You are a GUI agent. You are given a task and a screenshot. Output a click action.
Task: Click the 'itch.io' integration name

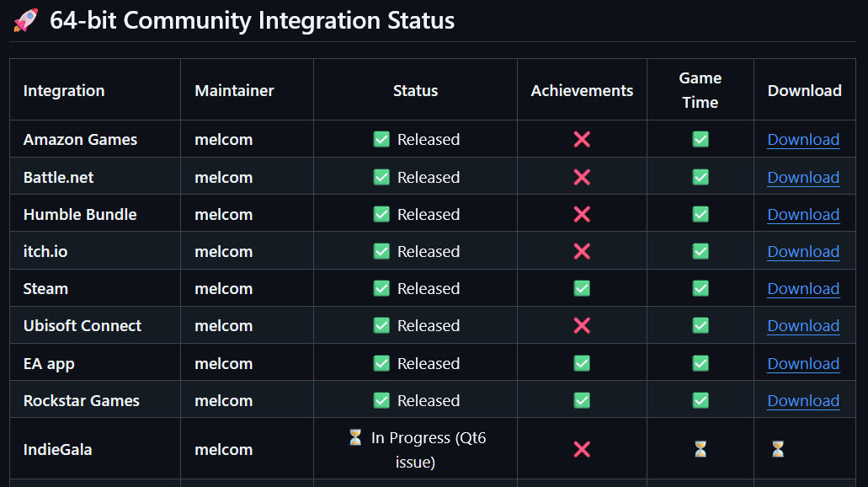[45, 252]
